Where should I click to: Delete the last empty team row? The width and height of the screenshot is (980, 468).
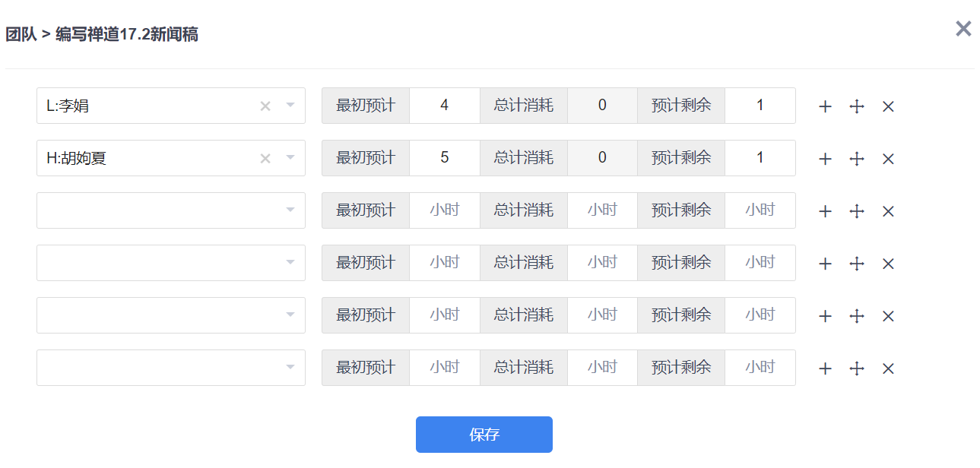888,368
